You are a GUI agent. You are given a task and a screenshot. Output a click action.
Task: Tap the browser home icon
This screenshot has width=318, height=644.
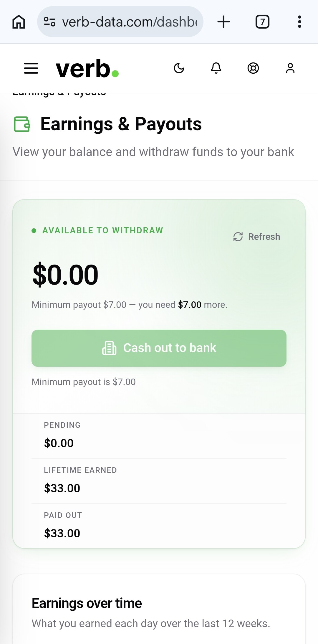pyautogui.click(x=19, y=22)
